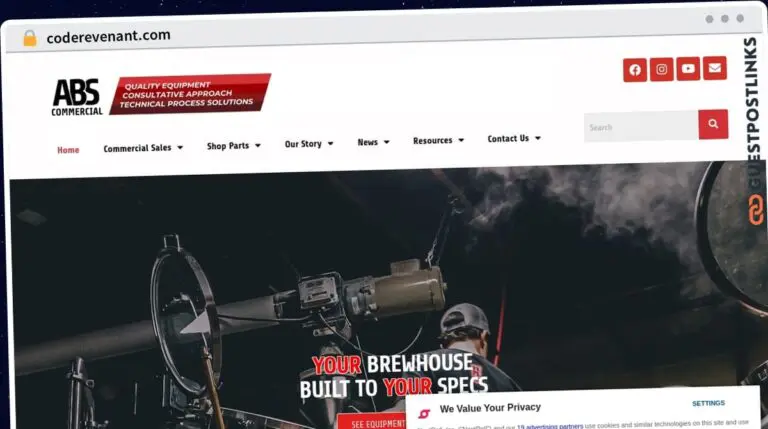Click the red search magnifier button
Screen dimensions: 768x429
pyautogui.click(x=713, y=124)
